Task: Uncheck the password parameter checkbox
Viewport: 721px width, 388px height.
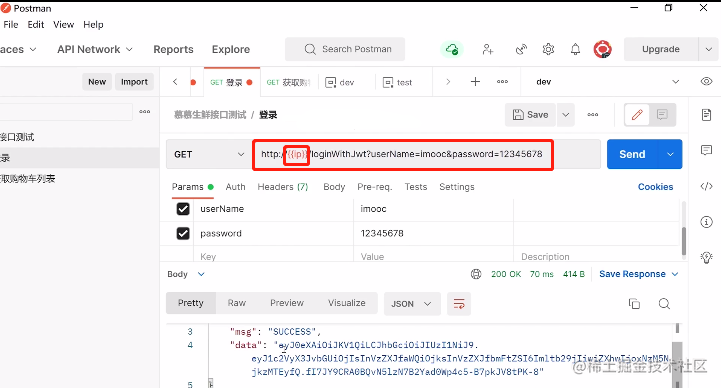Action: point(183,233)
